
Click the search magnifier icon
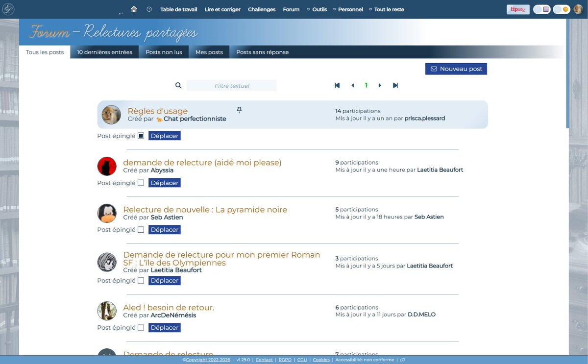click(178, 86)
